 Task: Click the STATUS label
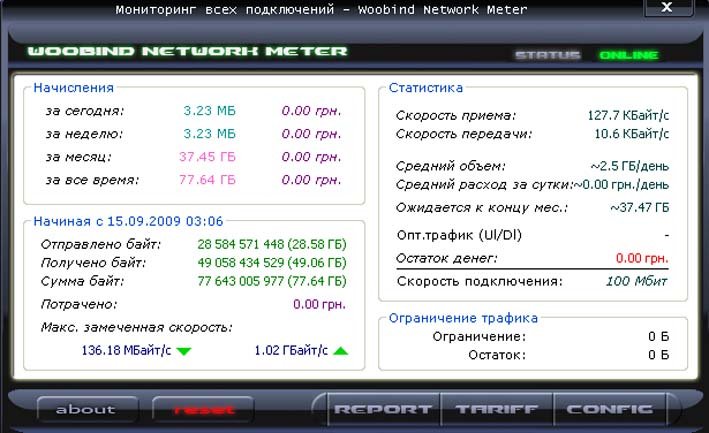[547, 55]
